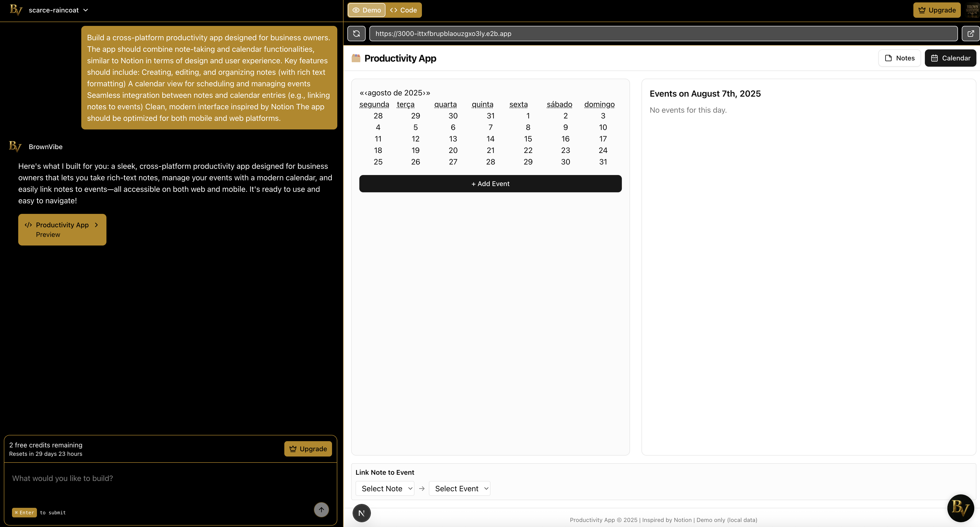Open the Select Event dropdown

(x=460, y=489)
